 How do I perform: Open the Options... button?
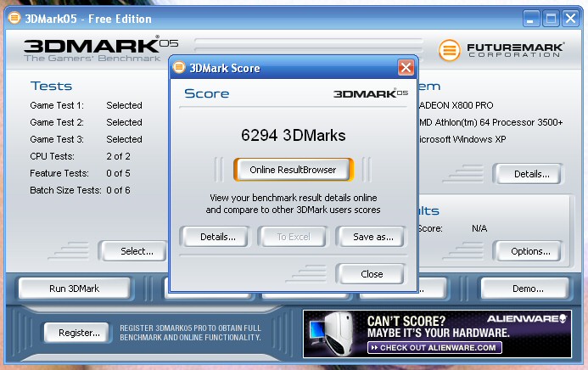tap(530, 251)
